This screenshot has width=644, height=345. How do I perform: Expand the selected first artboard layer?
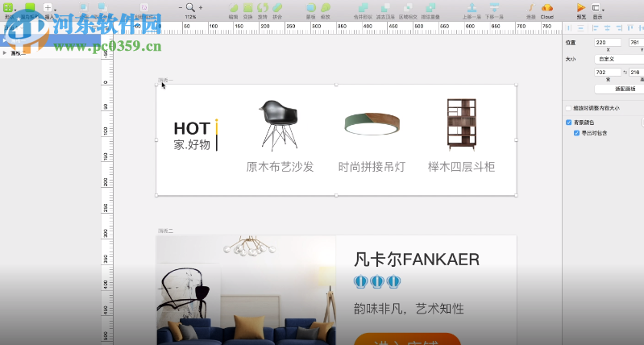click(5, 40)
